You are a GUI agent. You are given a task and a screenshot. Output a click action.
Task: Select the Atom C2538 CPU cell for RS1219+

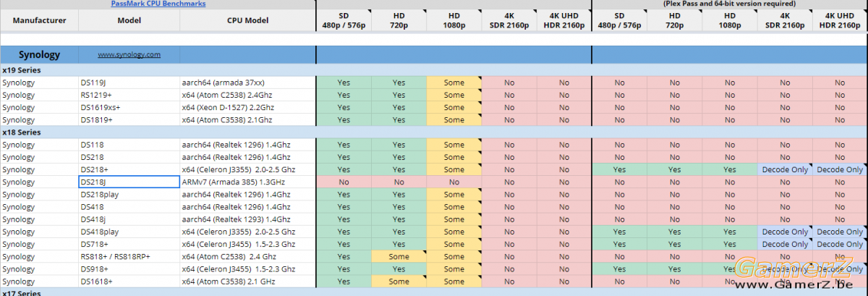[247, 95]
